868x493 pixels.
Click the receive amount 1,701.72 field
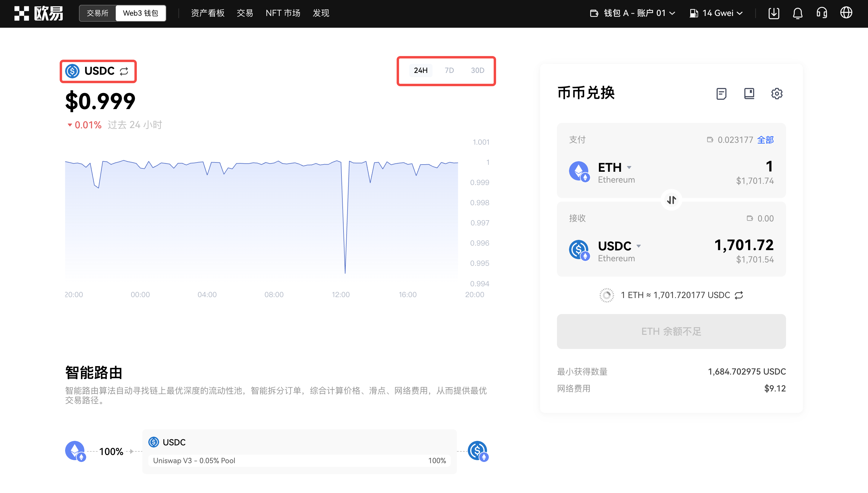pyautogui.click(x=744, y=245)
